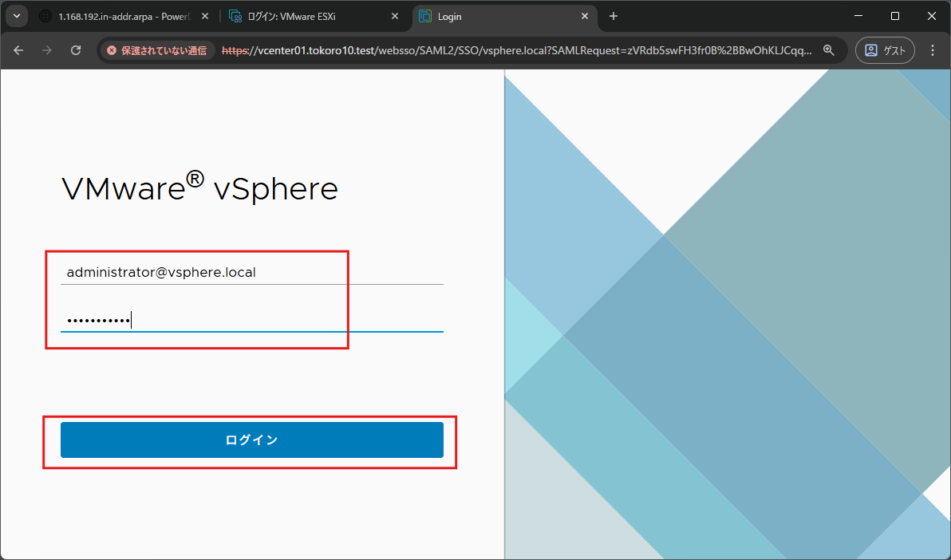This screenshot has width=951, height=560.
Task: Open the ゲスト profile button
Action: pyautogui.click(x=885, y=50)
